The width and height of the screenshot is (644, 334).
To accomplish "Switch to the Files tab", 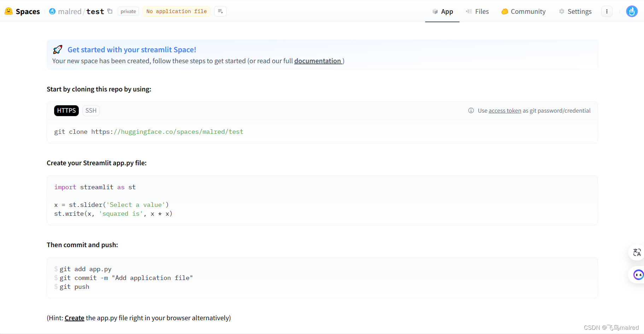I will coord(477,11).
